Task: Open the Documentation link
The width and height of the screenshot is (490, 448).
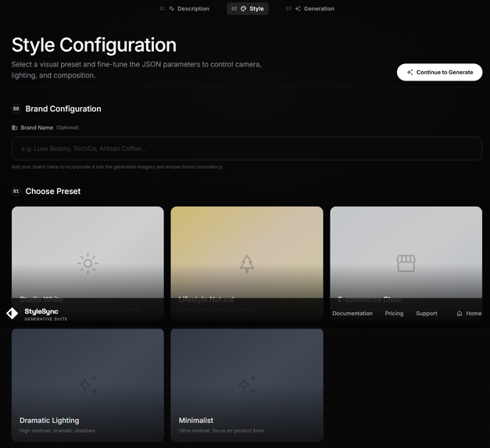Action: 352,314
